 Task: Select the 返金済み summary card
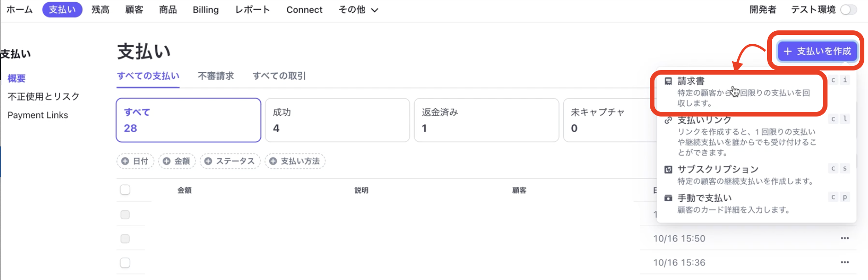(x=486, y=120)
